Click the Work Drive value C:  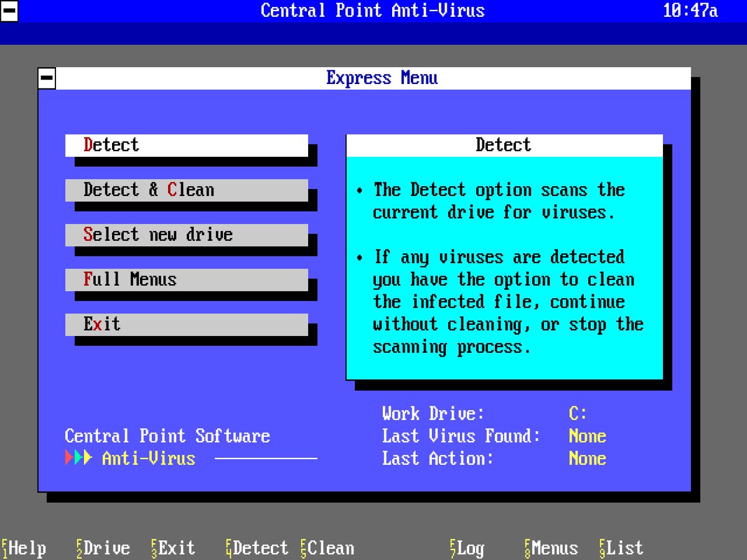click(x=578, y=414)
